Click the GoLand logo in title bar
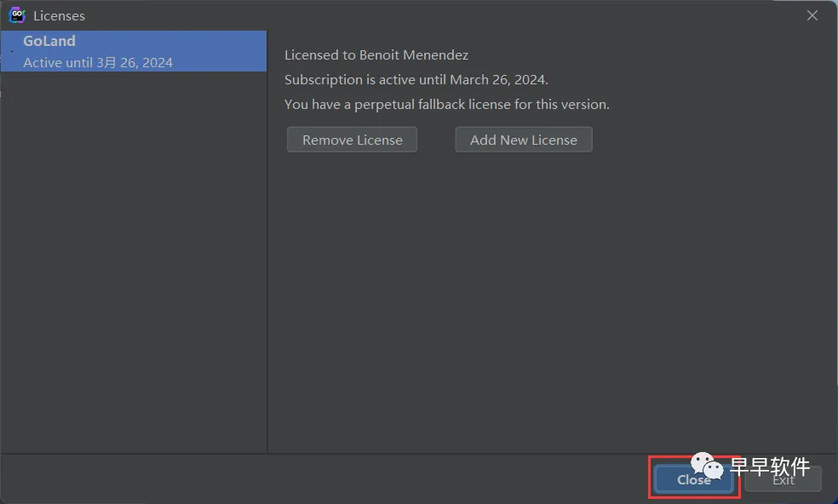 17,15
